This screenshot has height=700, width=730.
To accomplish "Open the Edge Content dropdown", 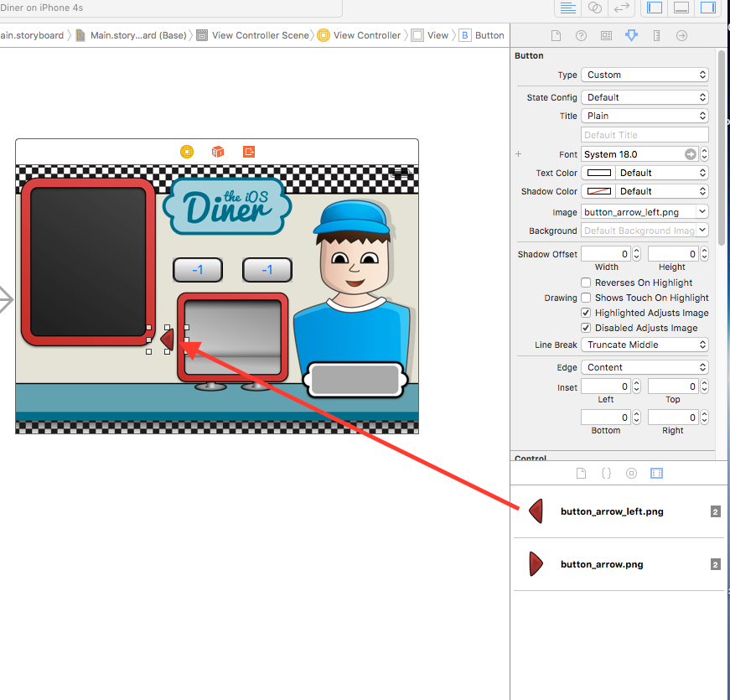I will point(645,367).
